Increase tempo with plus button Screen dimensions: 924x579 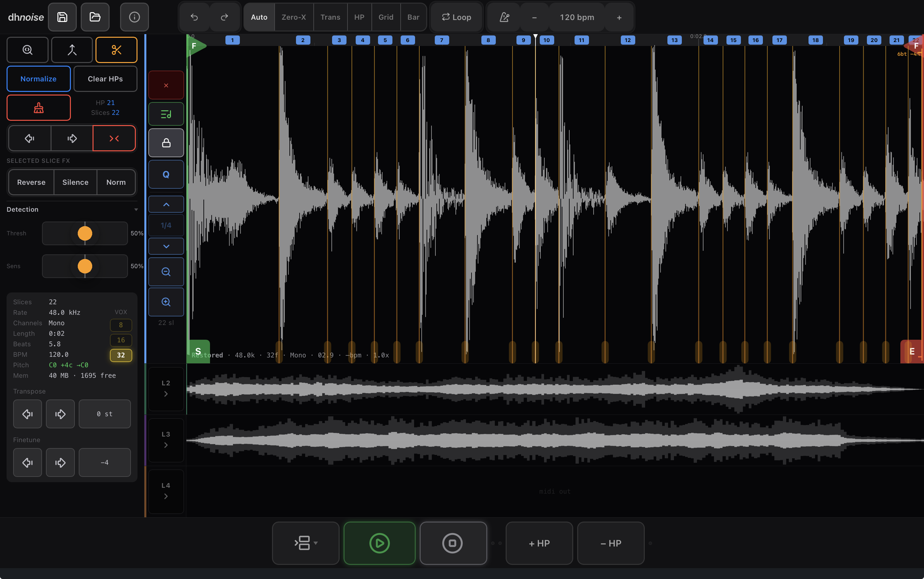tap(619, 17)
